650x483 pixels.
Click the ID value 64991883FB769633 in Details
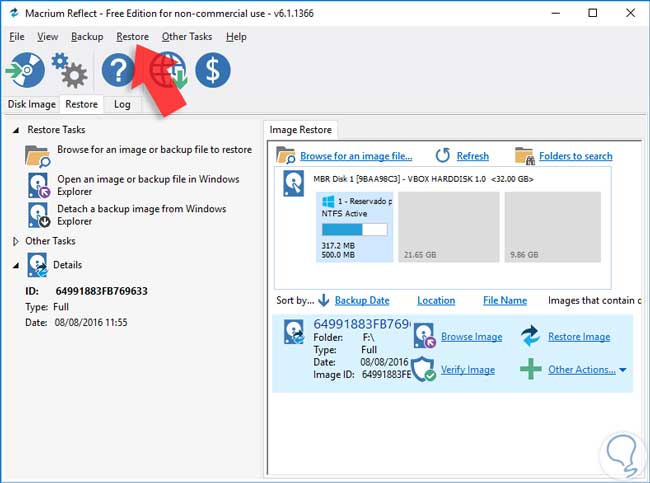coord(102,291)
